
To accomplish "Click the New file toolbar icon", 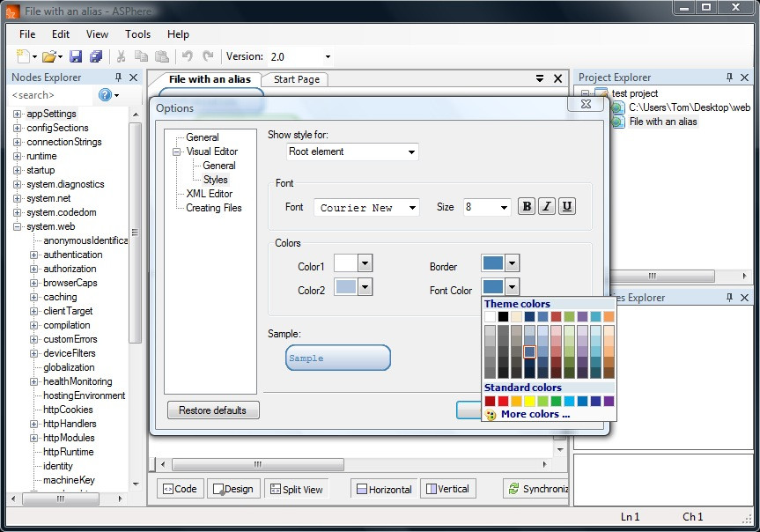I will 23,56.
